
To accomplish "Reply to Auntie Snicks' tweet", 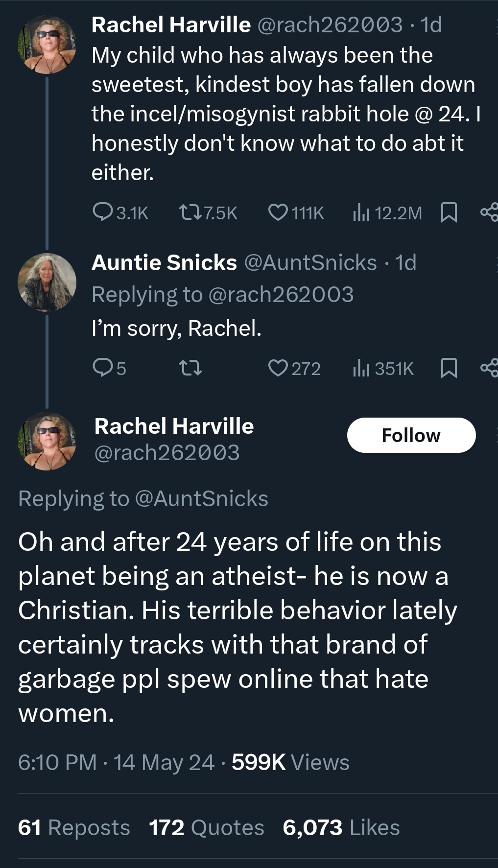I will (103, 368).
